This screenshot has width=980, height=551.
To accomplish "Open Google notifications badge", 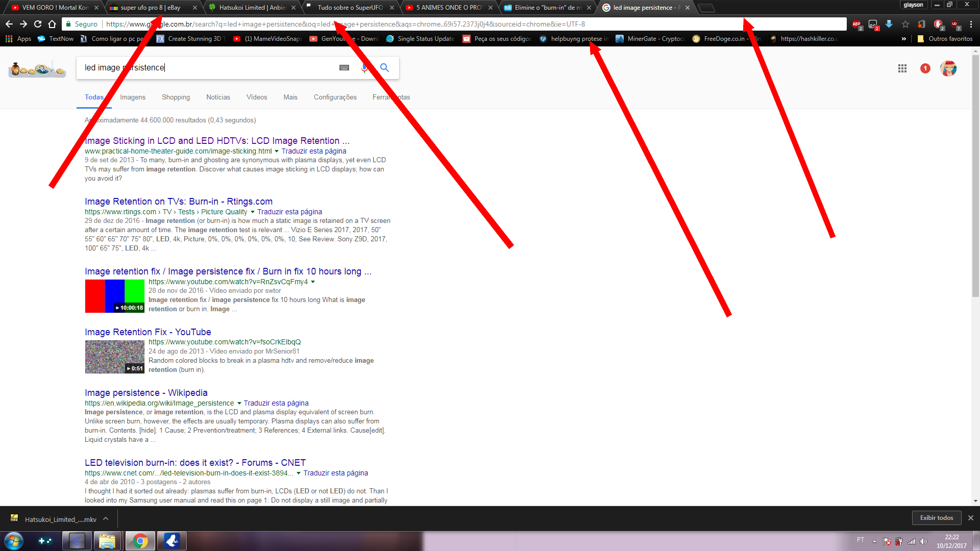I will point(925,68).
